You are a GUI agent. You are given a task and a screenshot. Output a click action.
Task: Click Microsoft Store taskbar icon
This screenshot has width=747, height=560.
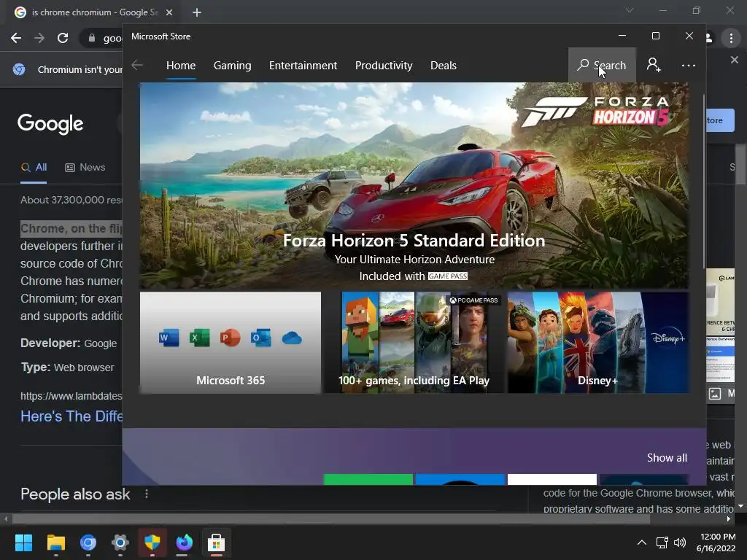point(216,542)
